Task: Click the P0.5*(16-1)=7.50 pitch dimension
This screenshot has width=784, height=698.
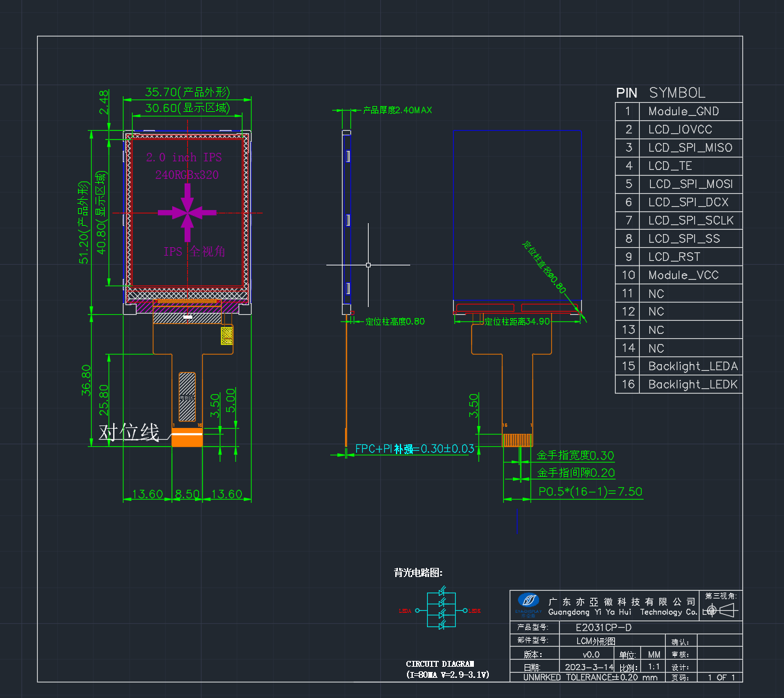Action: (x=590, y=492)
